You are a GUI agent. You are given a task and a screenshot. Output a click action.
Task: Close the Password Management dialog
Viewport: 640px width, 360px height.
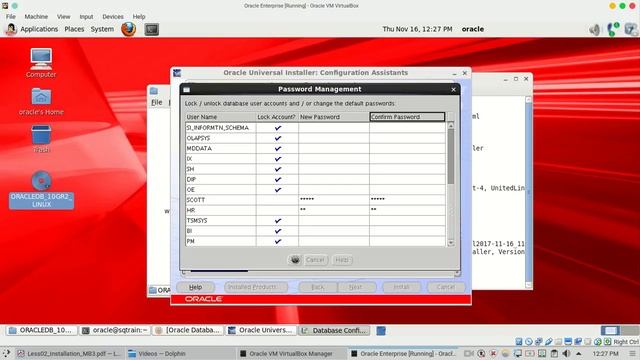[x=453, y=89]
